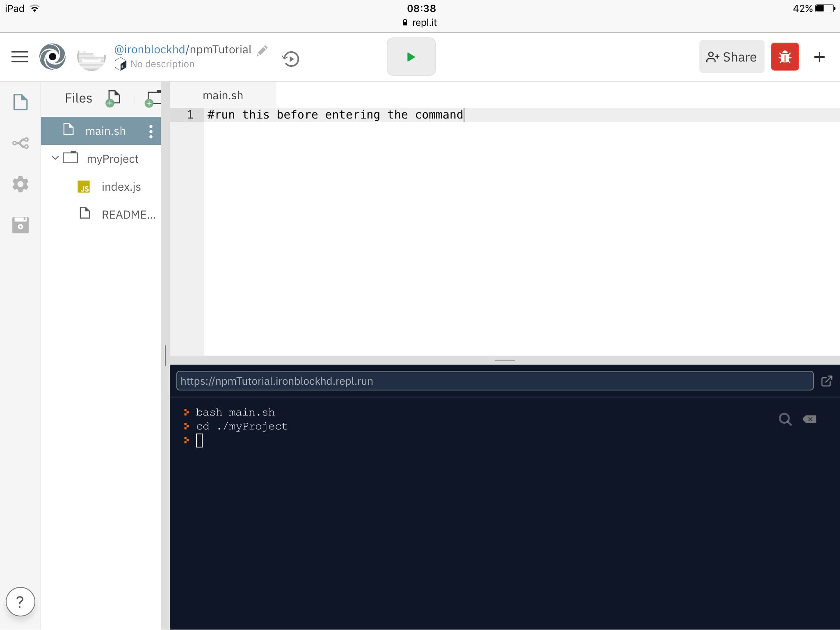The height and width of the screenshot is (630, 840).
Task: Click the console prompt cursor line
Action: (199, 441)
